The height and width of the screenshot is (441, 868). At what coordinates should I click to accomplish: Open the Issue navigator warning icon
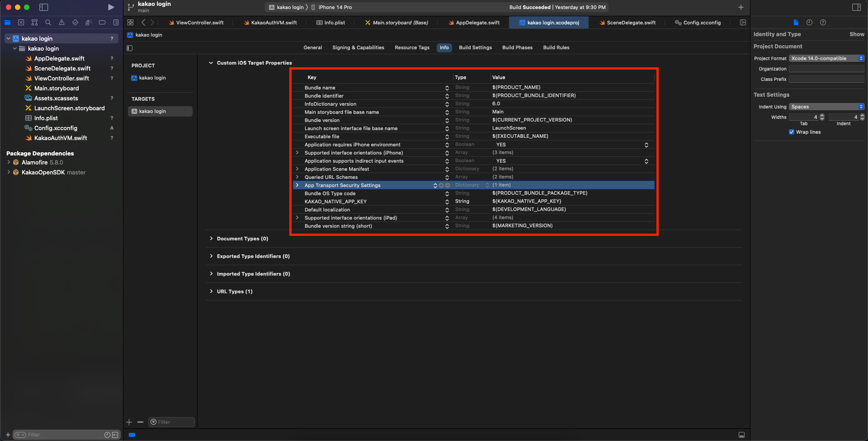coord(61,23)
